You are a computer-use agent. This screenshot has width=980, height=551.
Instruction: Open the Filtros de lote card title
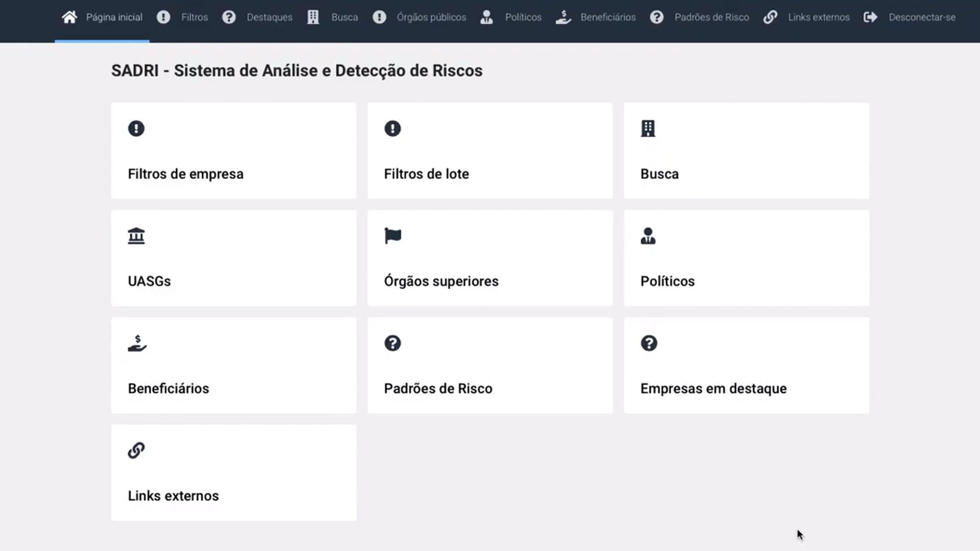click(426, 174)
